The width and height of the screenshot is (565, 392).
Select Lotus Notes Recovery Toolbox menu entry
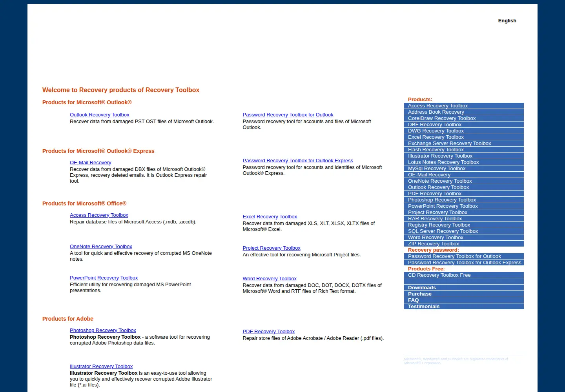click(464, 162)
